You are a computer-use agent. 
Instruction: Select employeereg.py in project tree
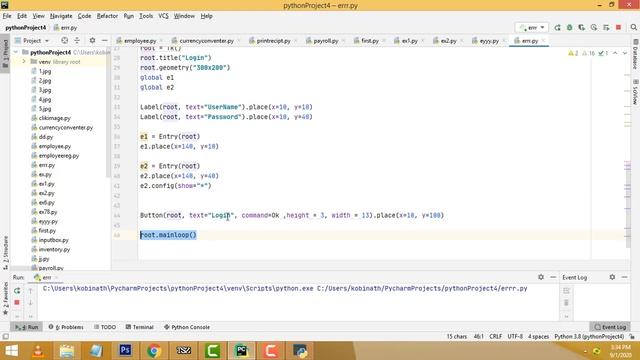click(59, 156)
